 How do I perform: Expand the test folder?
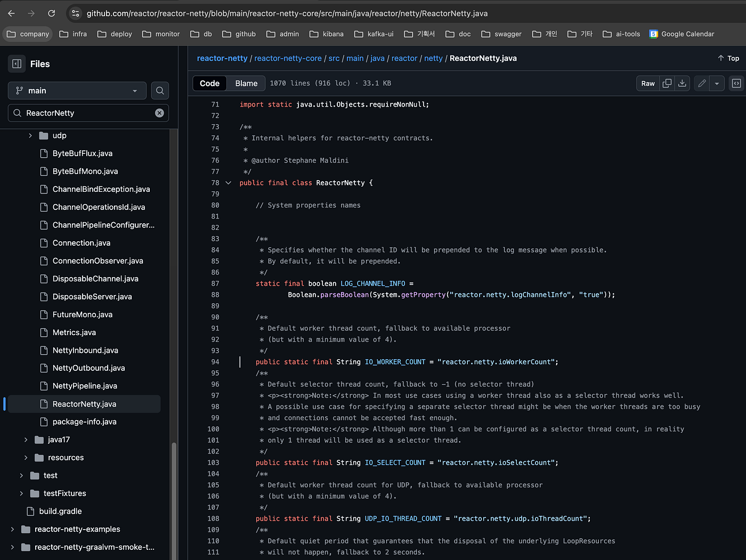pyautogui.click(x=21, y=475)
